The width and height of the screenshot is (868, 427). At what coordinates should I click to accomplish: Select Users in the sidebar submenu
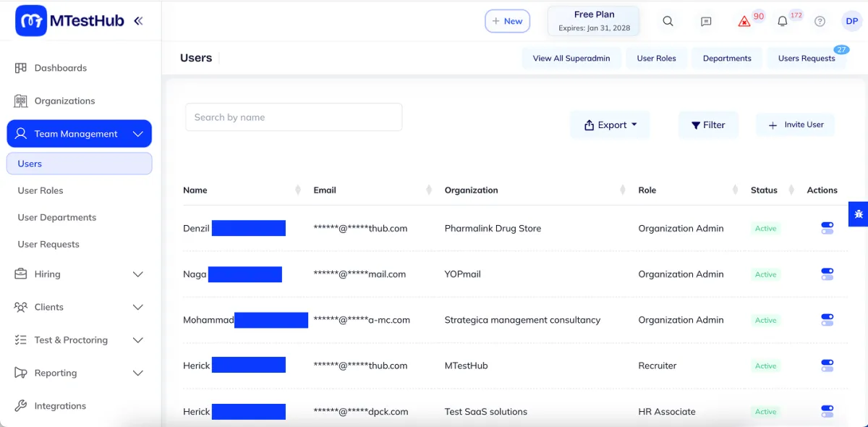coord(80,164)
